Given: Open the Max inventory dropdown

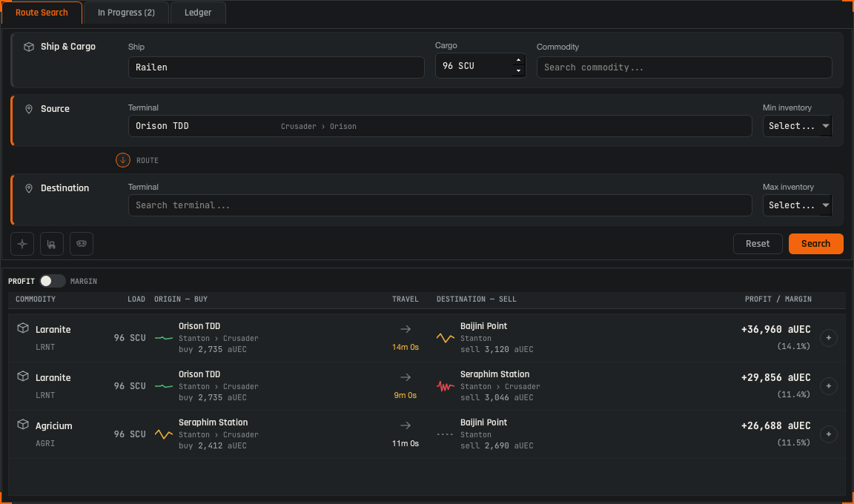Looking at the screenshot, I should [x=798, y=205].
